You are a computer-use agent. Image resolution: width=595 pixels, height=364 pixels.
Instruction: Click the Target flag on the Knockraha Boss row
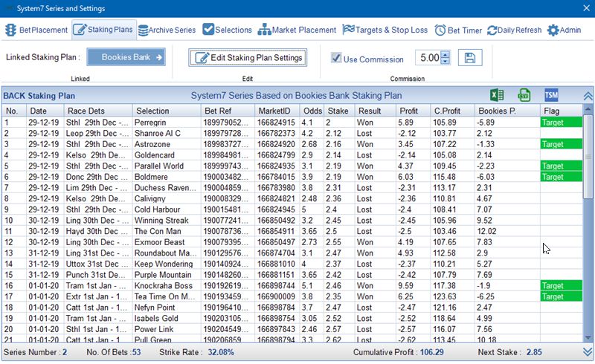tap(562, 285)
